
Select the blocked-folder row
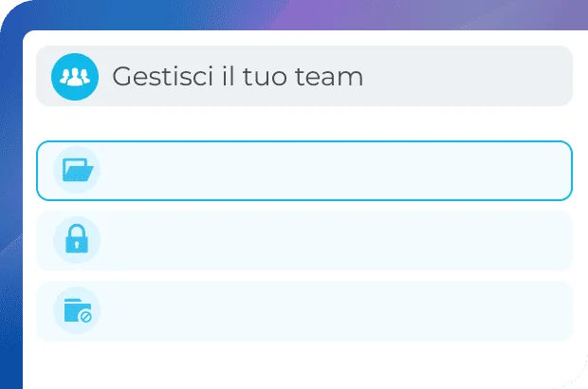[x=303, y=310]
